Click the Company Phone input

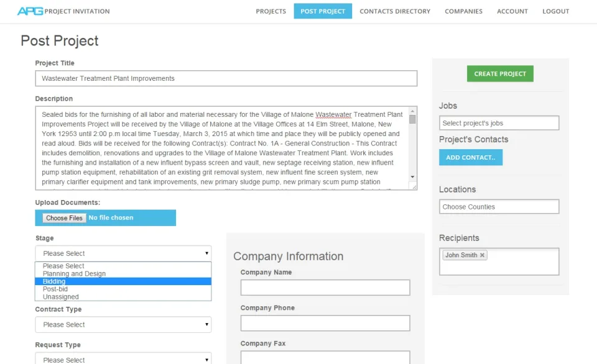(x=325, y=323)
